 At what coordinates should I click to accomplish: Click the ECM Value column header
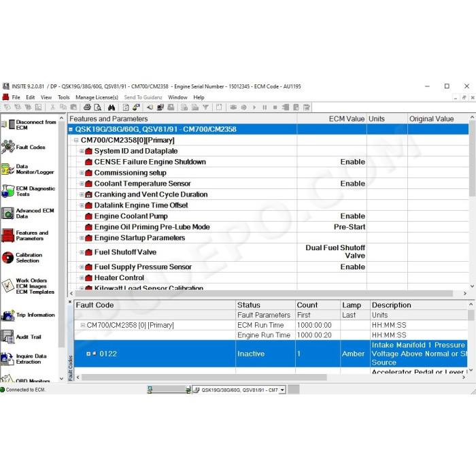click(332, 119)
